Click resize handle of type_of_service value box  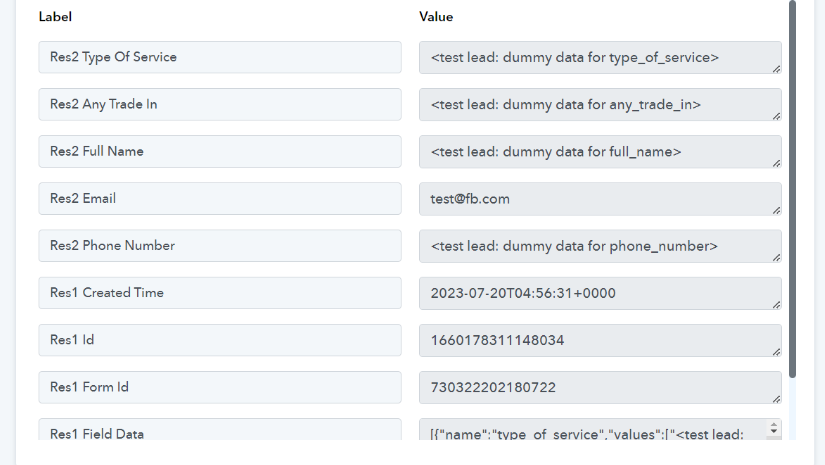click(777, 69)
